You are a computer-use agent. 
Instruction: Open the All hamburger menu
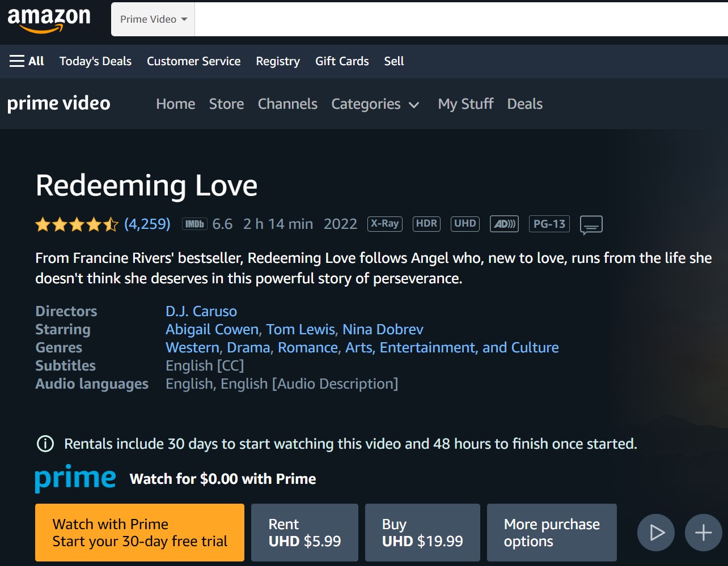pos(27,61)
